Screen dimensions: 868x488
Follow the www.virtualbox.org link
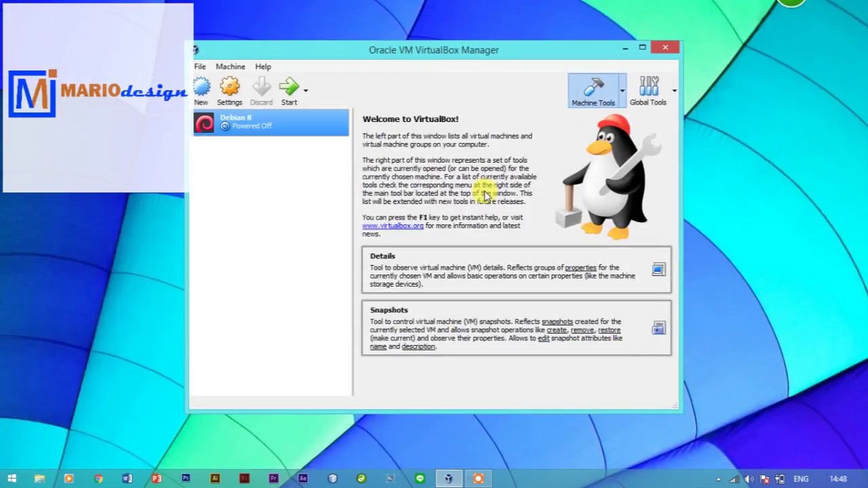click(393, 226)
